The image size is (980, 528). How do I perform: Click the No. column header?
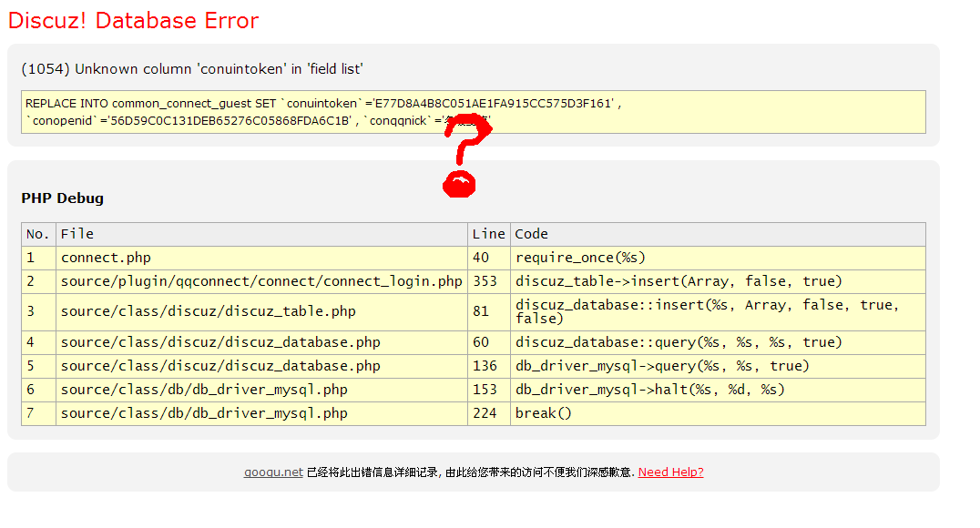[x=39, y=234]
